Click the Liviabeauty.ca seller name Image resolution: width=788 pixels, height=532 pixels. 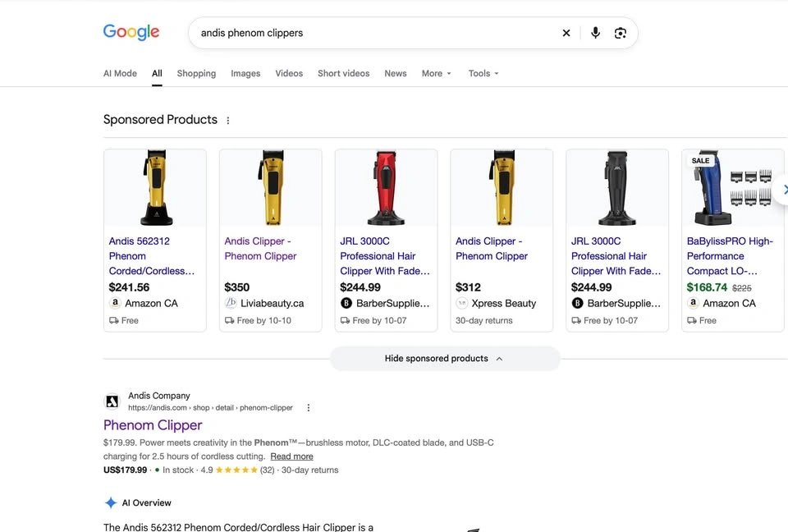[x=273, y=304]
